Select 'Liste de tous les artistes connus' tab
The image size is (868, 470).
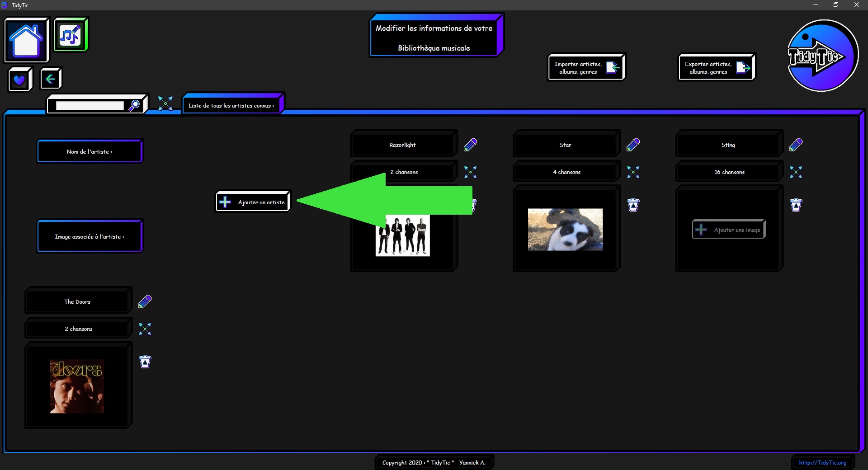(231, 105)
